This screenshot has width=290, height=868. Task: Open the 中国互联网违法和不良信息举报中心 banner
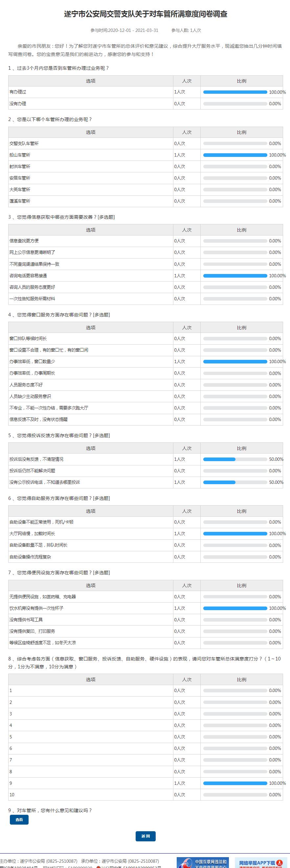pyautogui.click(x=203, y=863)
